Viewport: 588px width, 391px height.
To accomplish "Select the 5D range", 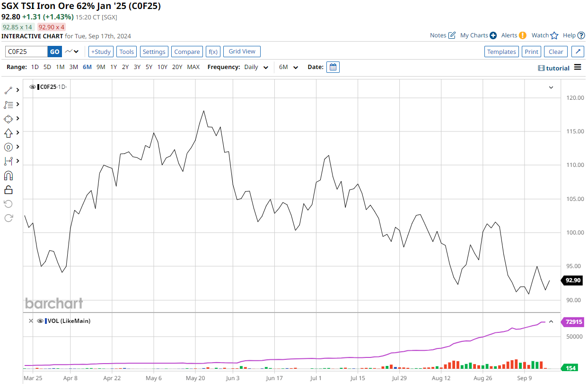I will 47,67.
